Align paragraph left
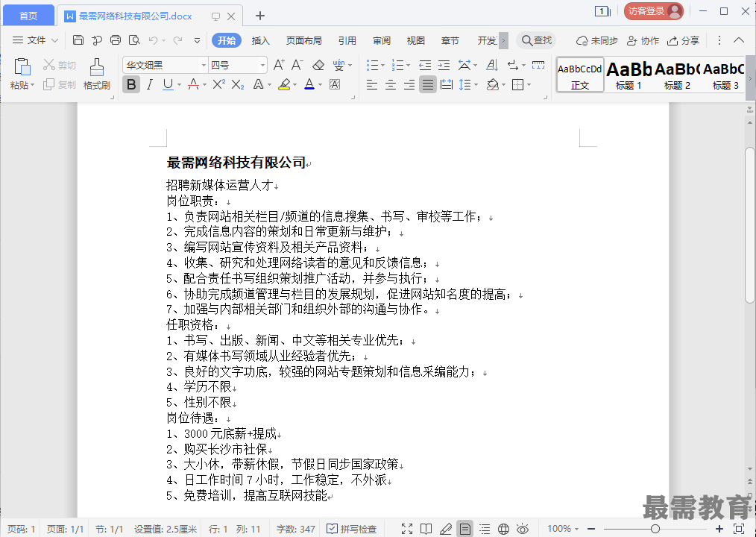Screen dimensions: 756x537 pyautogui.click(x=372, y=85)
